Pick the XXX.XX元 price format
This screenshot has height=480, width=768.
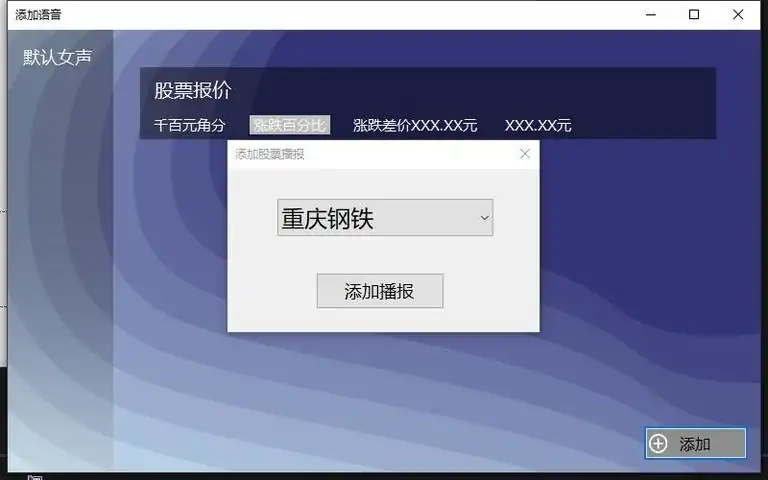[x=538, y=125]
